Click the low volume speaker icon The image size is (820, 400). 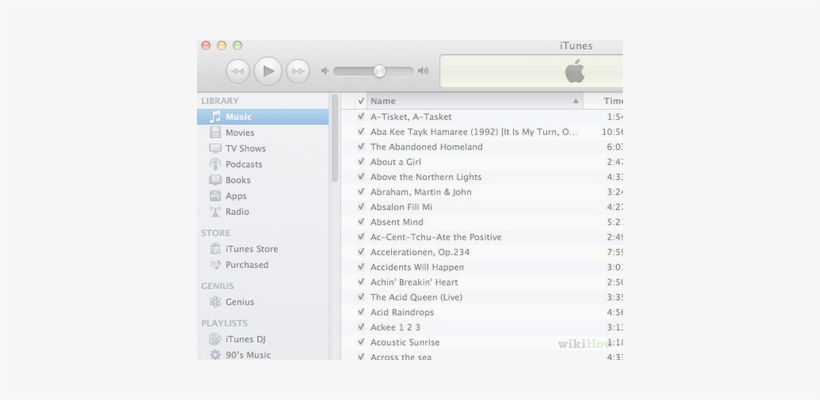pos(325,71)
